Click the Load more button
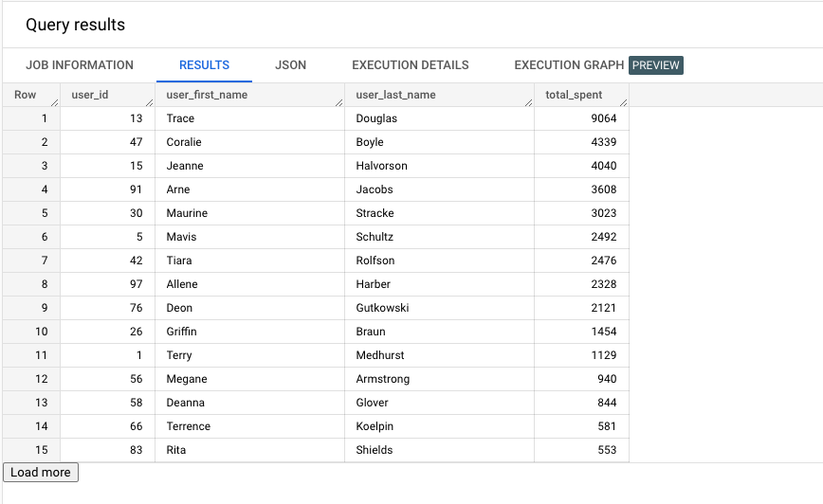This screenshot has width=823, height=504. 41,472
